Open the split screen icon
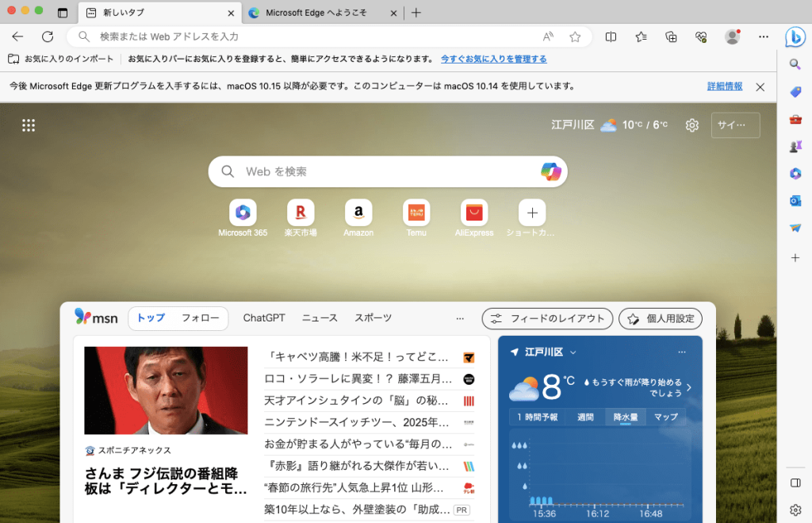Viewport: 812px width, 523px height. [x=611, y=37]
